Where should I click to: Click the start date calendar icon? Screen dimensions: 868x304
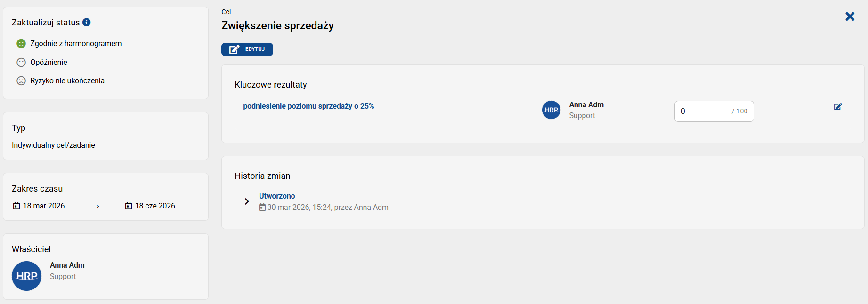click(16, 206)
